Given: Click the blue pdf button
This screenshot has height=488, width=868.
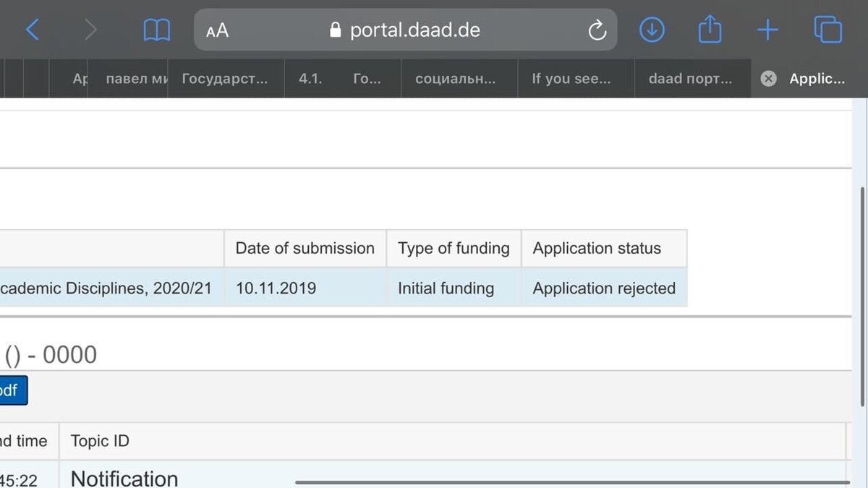Looking at the screenshot, I should point(12,391).
